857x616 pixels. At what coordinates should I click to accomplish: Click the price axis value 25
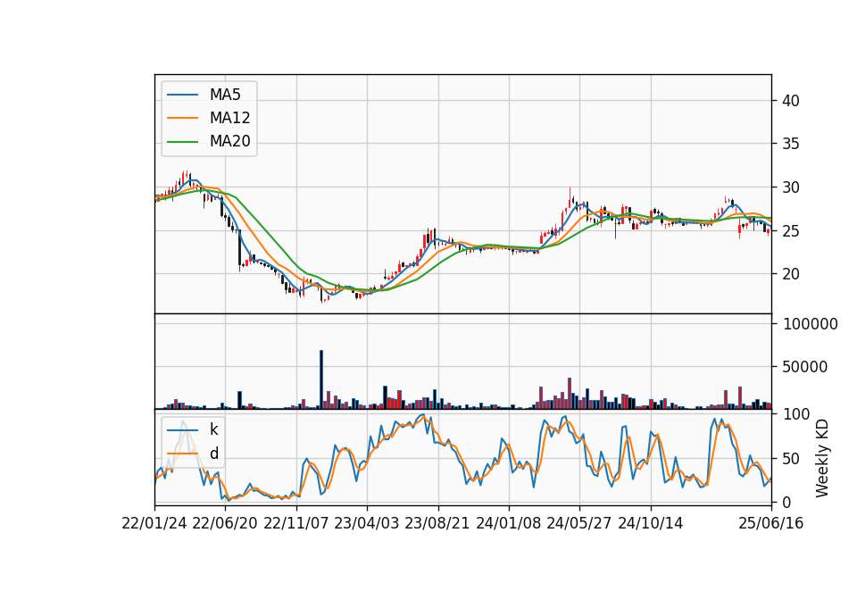click(791, 230)
